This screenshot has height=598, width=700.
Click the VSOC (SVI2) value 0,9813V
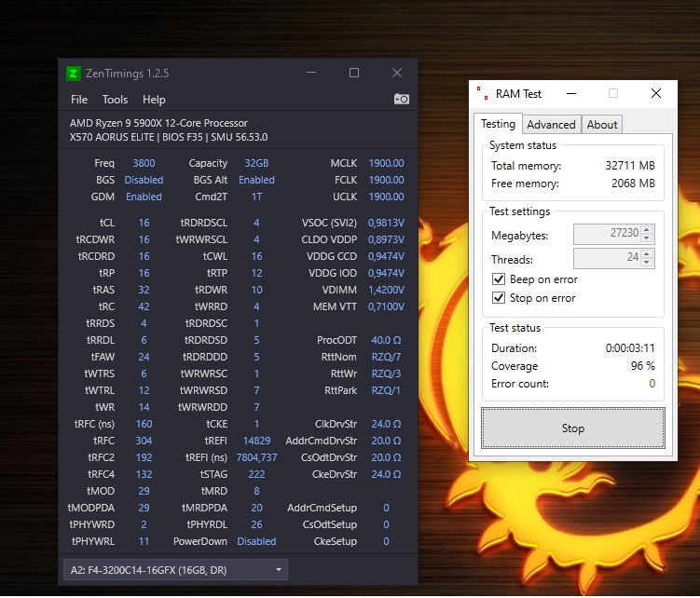pyautogui.click(x=386, y=223)
